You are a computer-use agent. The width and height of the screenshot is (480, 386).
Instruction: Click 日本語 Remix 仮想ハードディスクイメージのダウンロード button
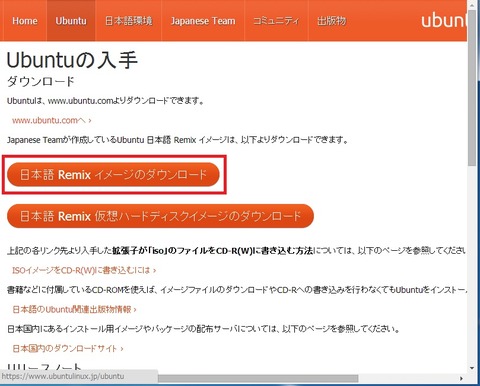click(x=160, y=216)
